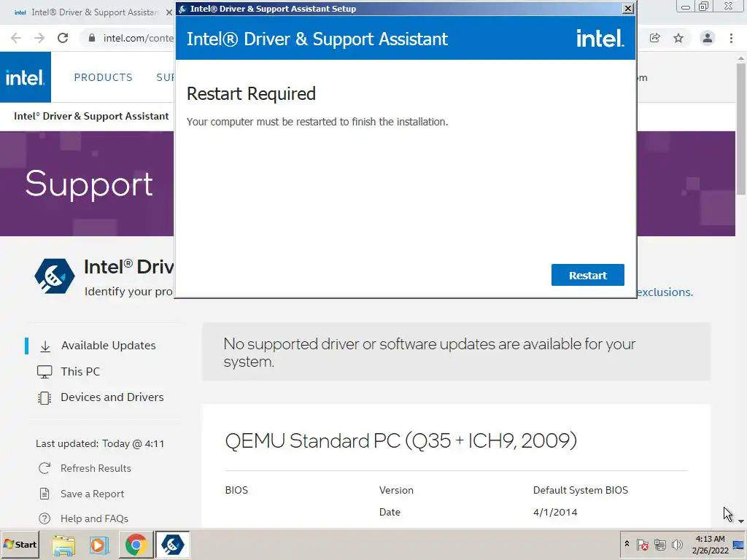Image resolution: width=747 pixels, height=560 pixels.
Task: Click 'Last updated: Today @ 4:11' text
Action: point(100,443)
